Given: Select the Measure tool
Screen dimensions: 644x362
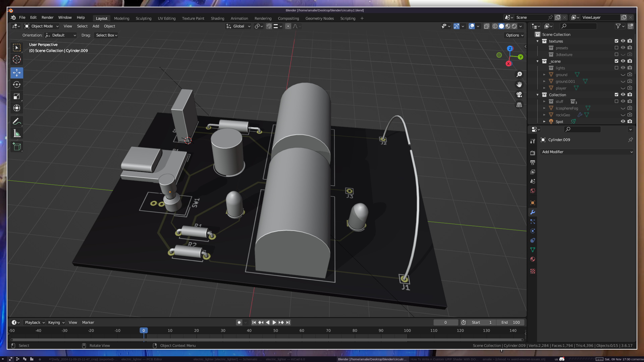Looking at the screenshot, I should (x=17, y=134).
